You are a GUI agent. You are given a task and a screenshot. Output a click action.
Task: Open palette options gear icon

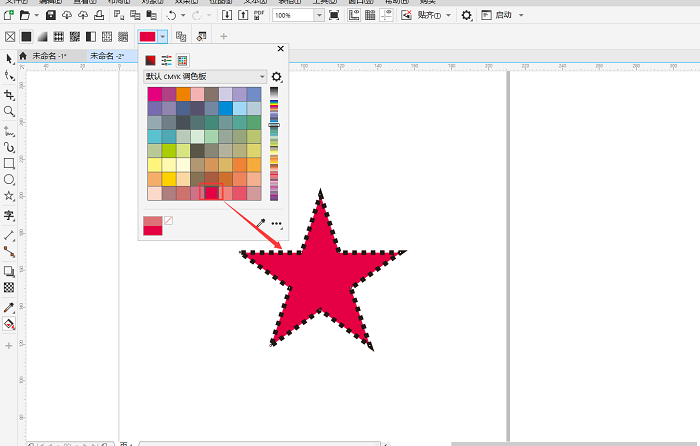(277, 77)
